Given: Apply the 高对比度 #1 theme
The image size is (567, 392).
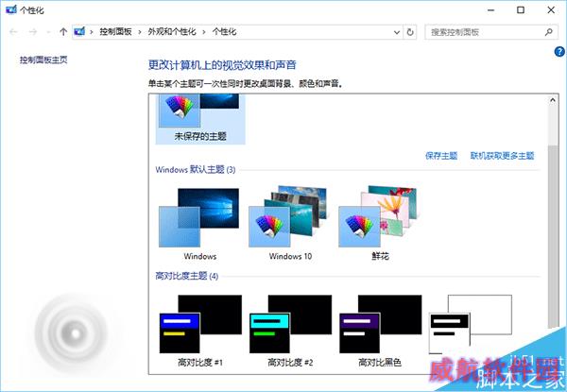Looking at the screenshot, I should click(200, 331).
